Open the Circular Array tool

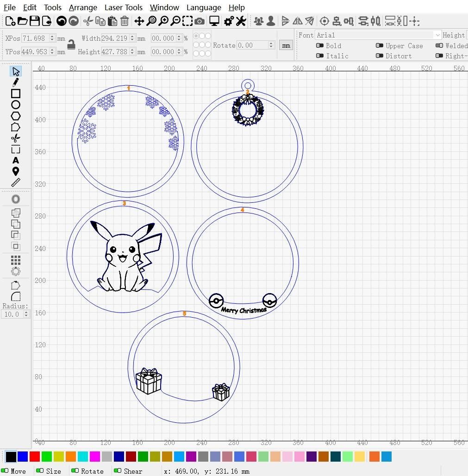click(16, 271)
